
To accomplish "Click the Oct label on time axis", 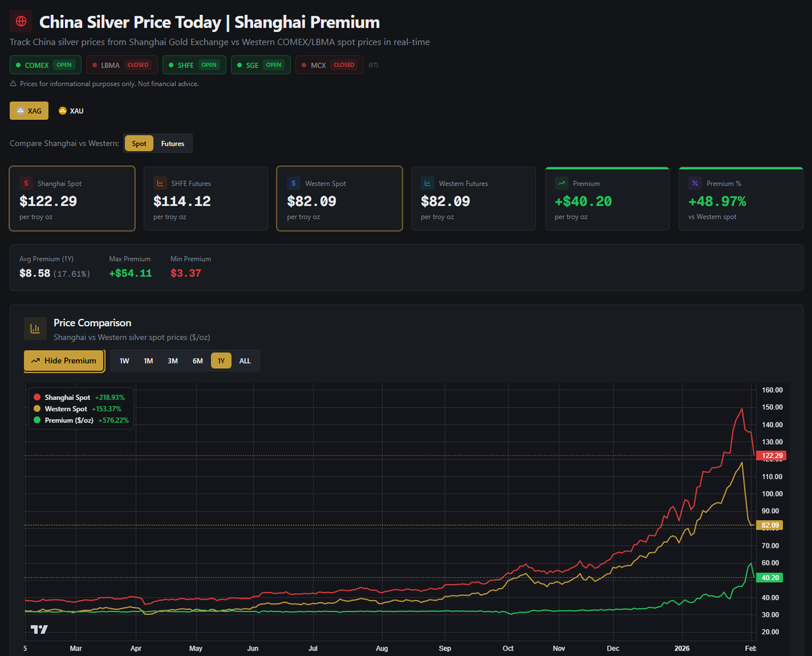I will coord(508,649).
